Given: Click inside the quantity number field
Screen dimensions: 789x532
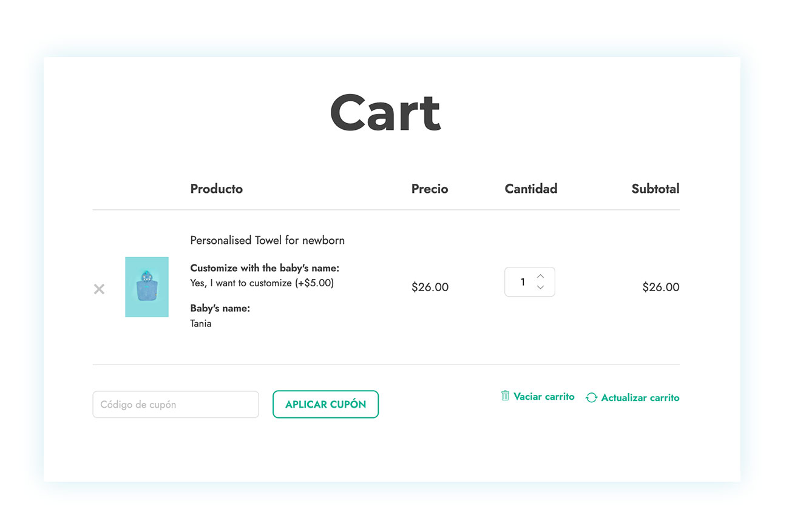Looking at the screenshot, I should [x=522, y=282].
